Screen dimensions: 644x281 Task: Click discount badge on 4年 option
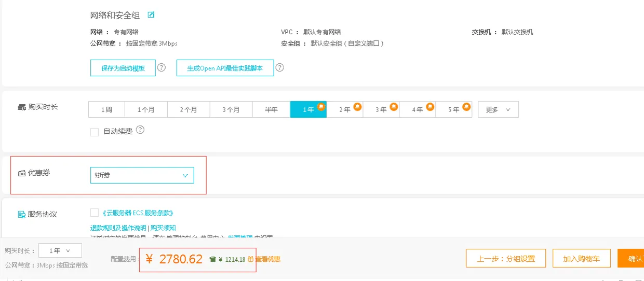click(x=430, y=107)
